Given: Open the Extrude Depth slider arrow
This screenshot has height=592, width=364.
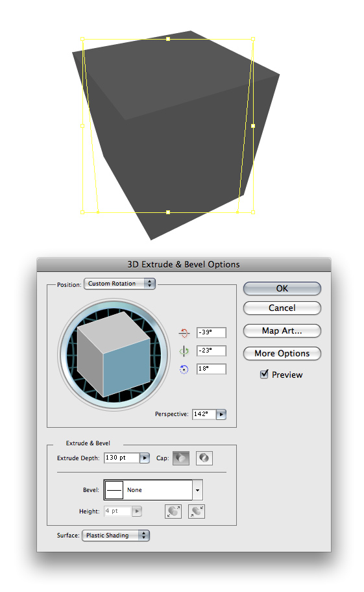Looking at the screenshot, I should click(145, 458).
